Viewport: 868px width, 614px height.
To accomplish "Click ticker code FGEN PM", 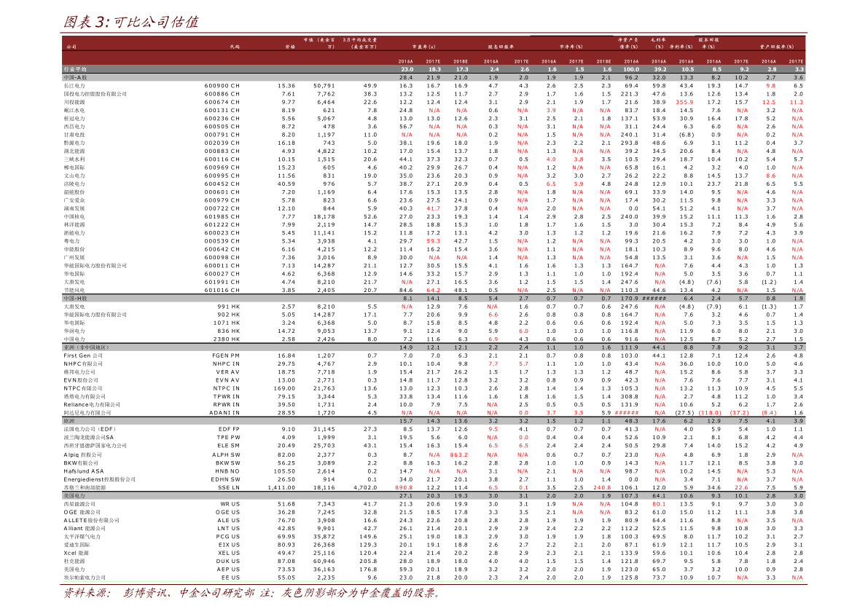I will click(226, 355).
